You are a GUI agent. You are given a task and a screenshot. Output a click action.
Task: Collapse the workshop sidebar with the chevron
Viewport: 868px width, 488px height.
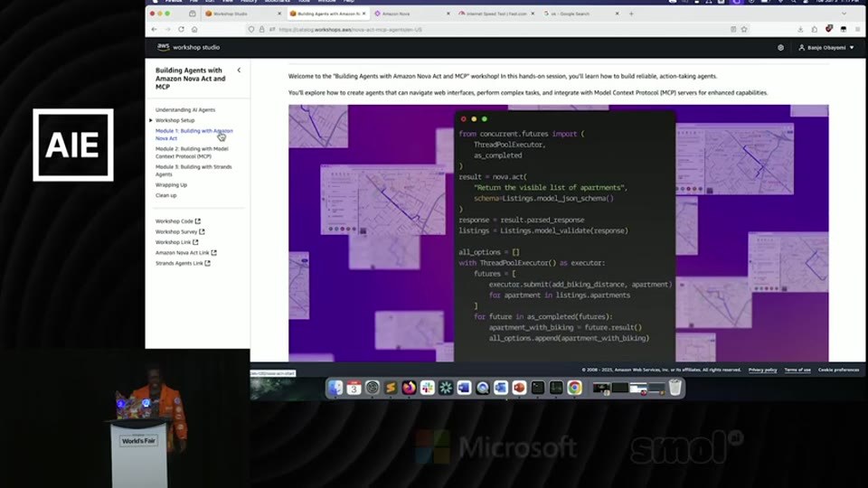coord(239,70)
